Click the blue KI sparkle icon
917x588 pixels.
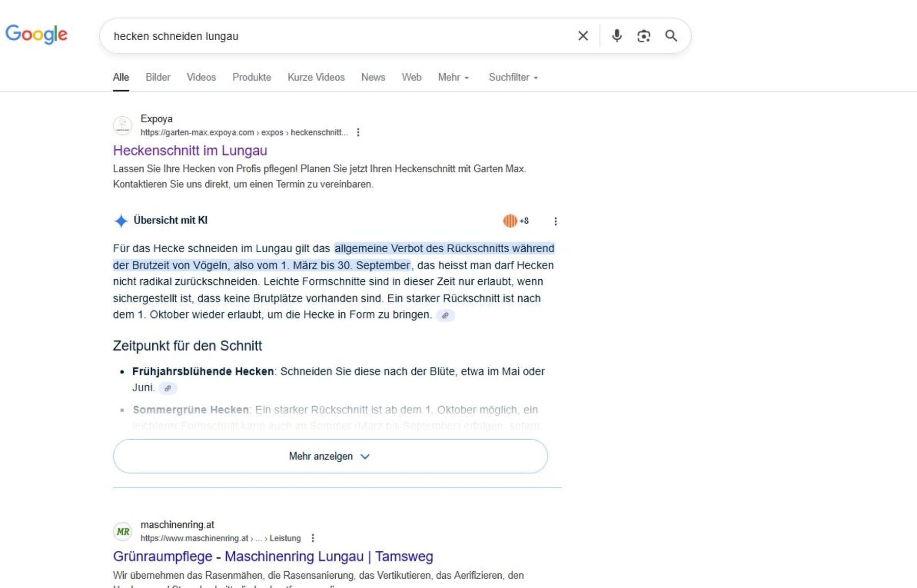point(121,221)
